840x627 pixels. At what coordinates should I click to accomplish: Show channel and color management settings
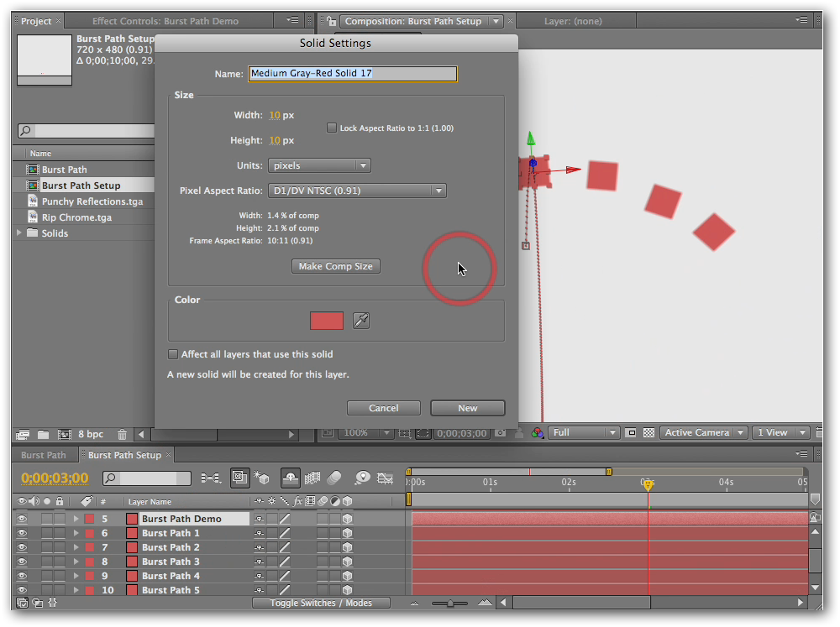click(x=537, y=432)
